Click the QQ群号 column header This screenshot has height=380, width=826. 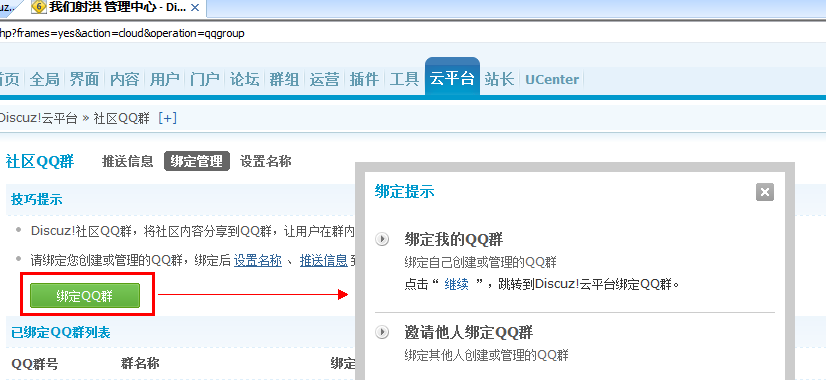pos(35,363)
